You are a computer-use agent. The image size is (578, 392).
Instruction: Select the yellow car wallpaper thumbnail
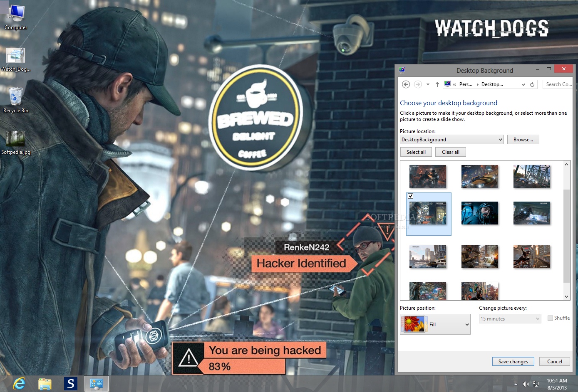(480, 176)
